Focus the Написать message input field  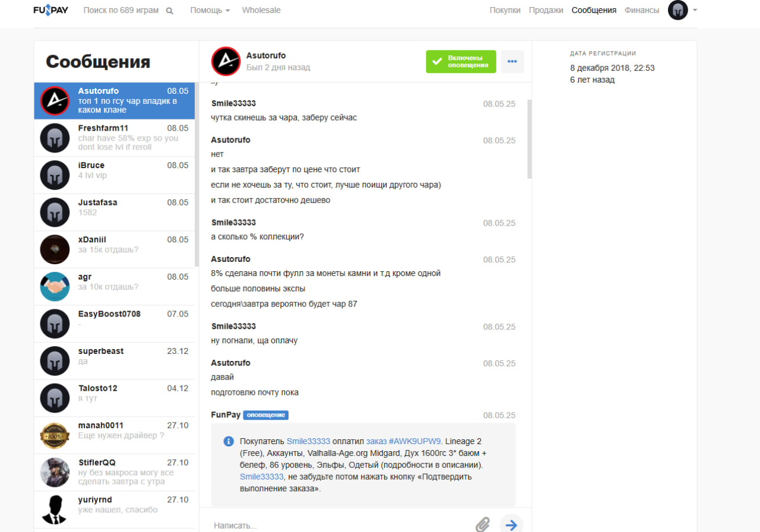click(338, 525)
